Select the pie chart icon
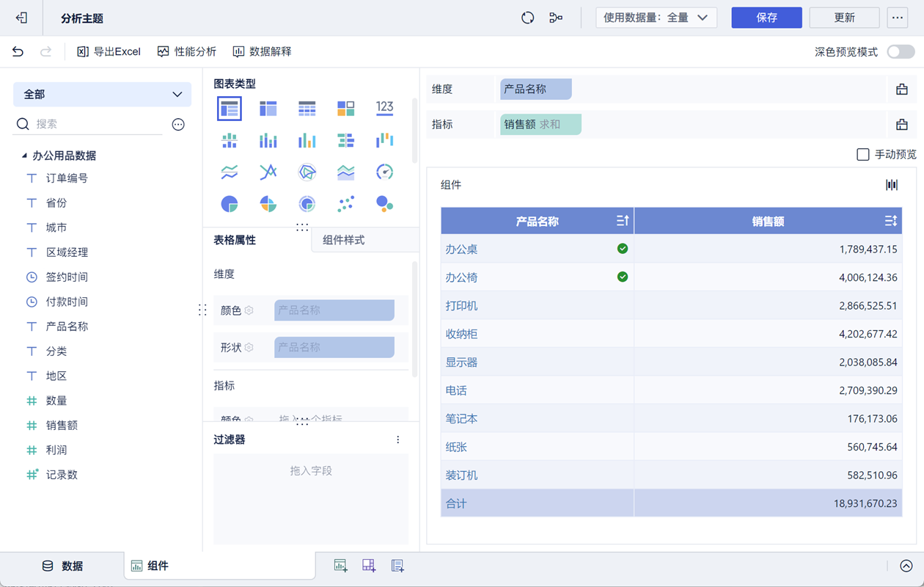 tap(230, 203)
